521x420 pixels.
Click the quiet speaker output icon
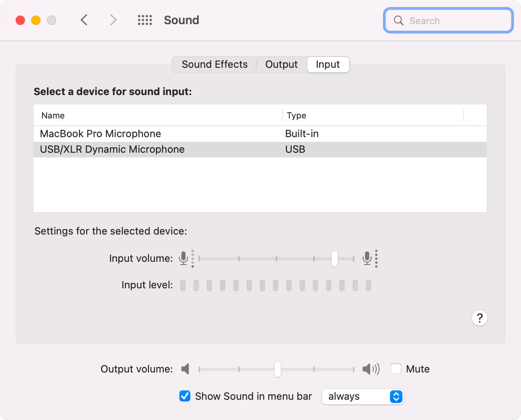pyautogui.click(x=185, y=369)
